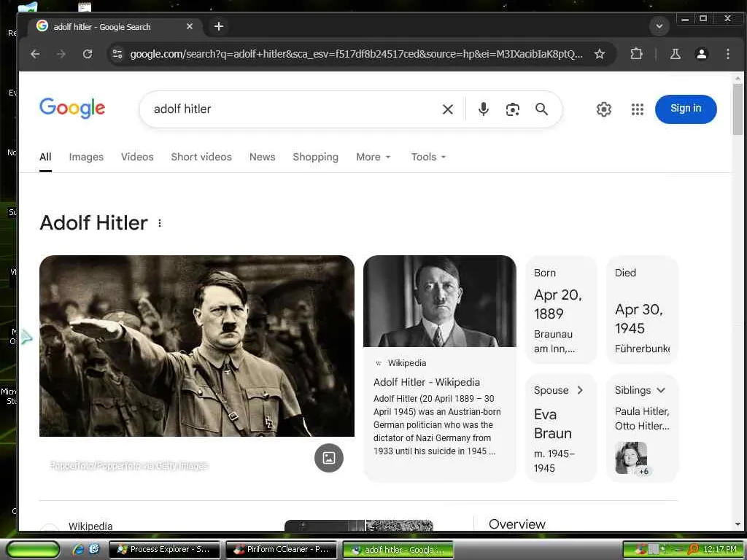Click the address bar URL
Image resolution: width=747 pixels, height=560 pixels.
pos(356,54)
